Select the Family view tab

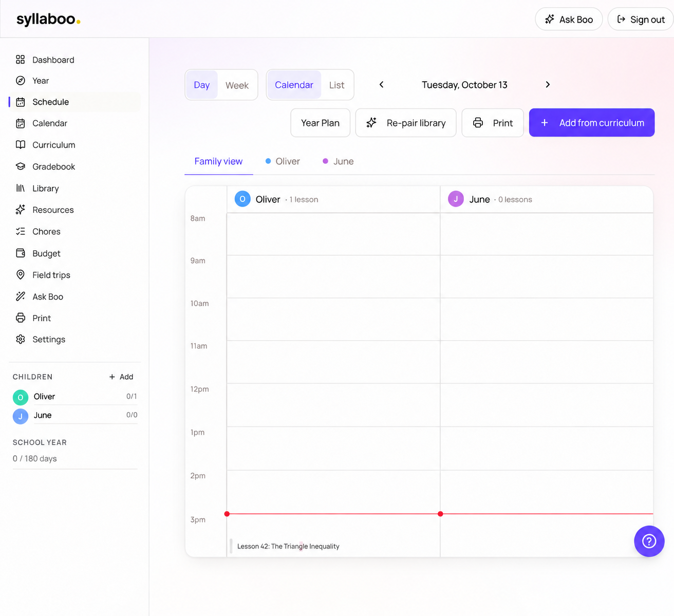[x=218, y=161]
